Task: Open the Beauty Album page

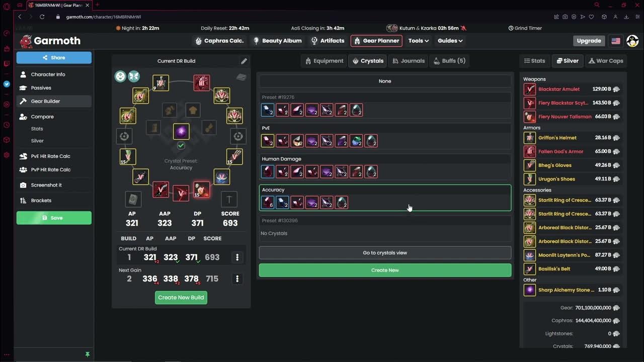Action: click(x=277, y=41)
